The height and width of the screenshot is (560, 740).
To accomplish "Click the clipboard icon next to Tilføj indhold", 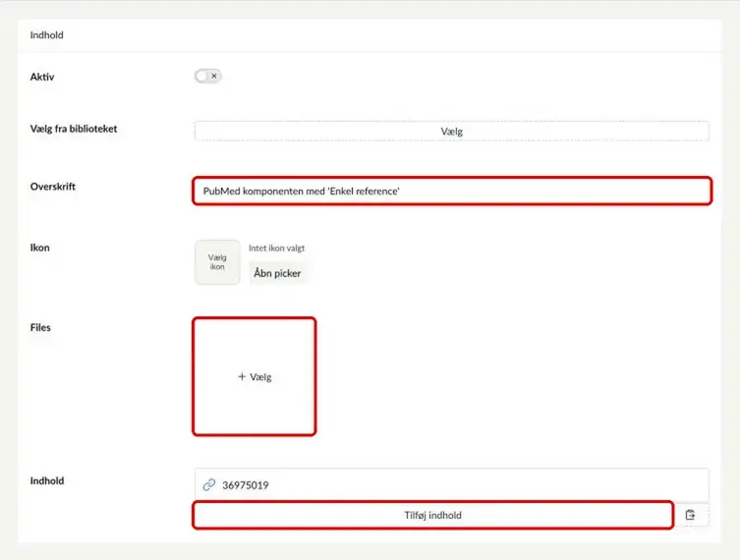I will 691,515.
